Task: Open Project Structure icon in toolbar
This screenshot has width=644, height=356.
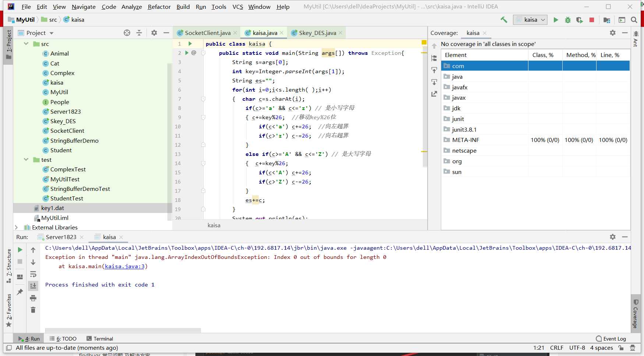Action: 607,20
